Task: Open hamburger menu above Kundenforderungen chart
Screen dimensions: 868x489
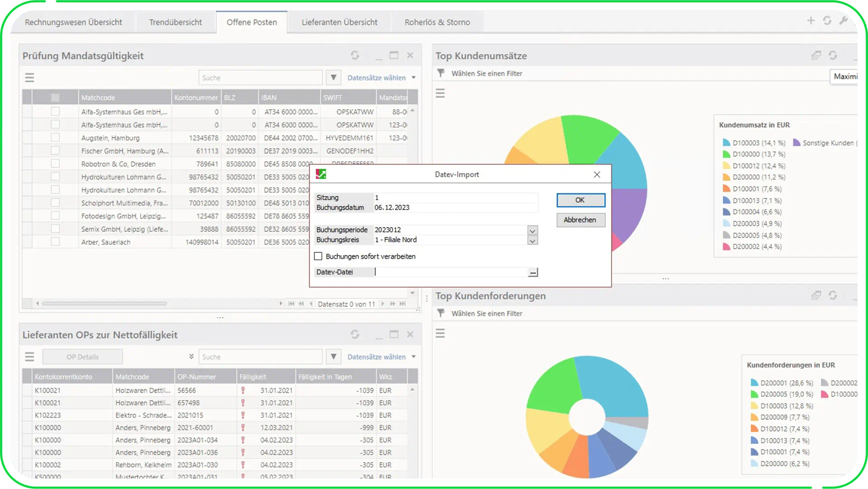Action: click(x=440, y=334)
